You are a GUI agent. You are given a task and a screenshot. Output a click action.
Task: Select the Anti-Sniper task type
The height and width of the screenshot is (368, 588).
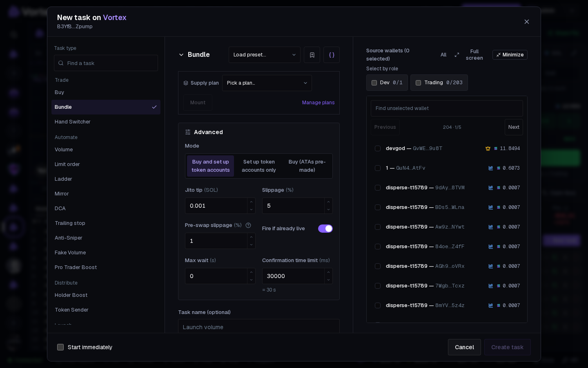(106, 238)
